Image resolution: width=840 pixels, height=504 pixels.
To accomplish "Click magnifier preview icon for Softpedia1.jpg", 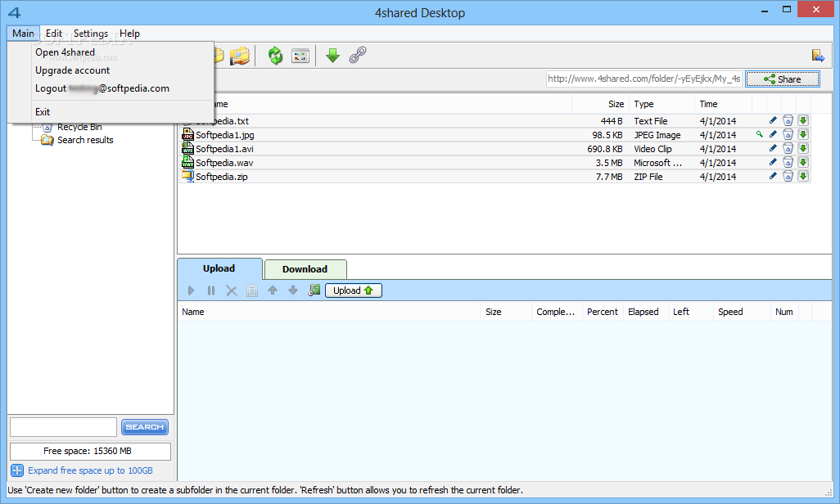I will 759,134.
